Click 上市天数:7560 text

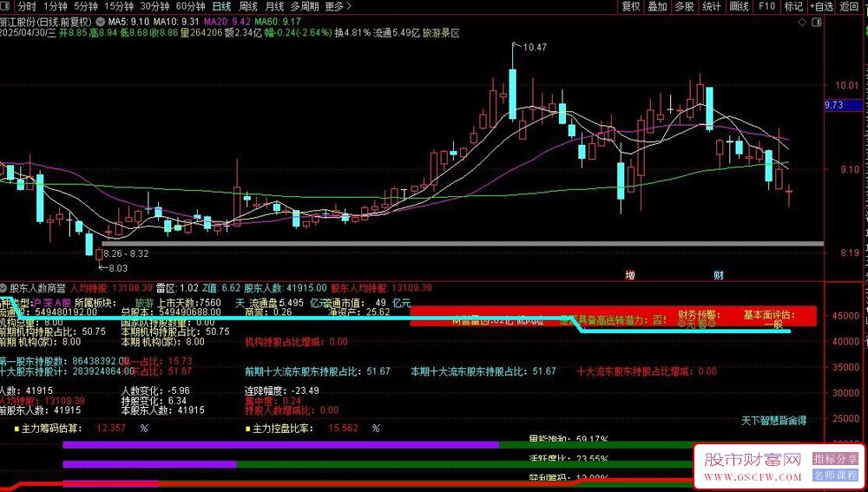189,303
